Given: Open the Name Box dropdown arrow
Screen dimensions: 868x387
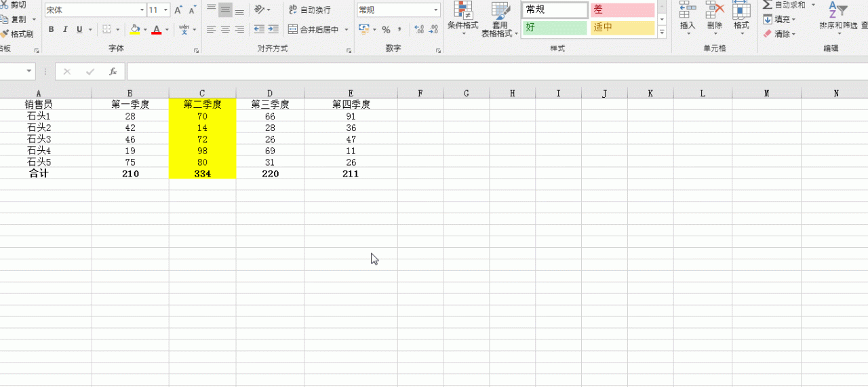Looking at the screenshot, I should 29,71.
